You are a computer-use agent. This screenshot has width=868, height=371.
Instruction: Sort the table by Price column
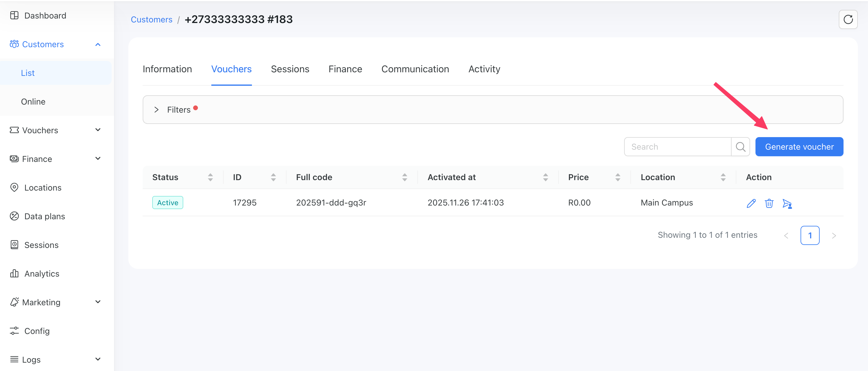618,177
